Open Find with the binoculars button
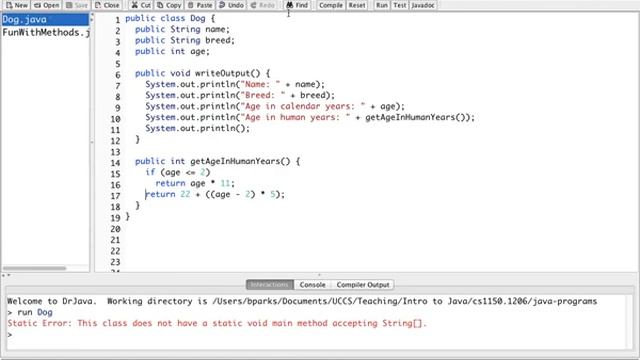Image resolution: width=640 pixels, height=360 pixels. [297, 5]
